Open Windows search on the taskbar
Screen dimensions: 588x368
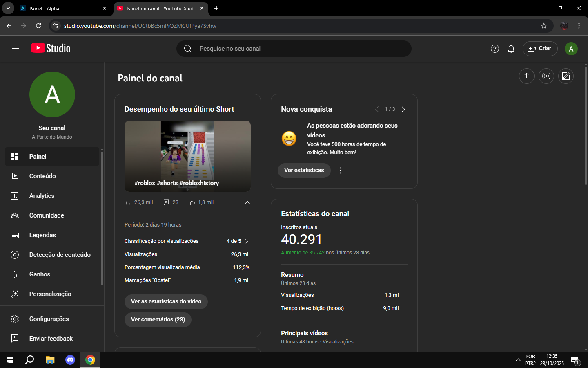29,360
